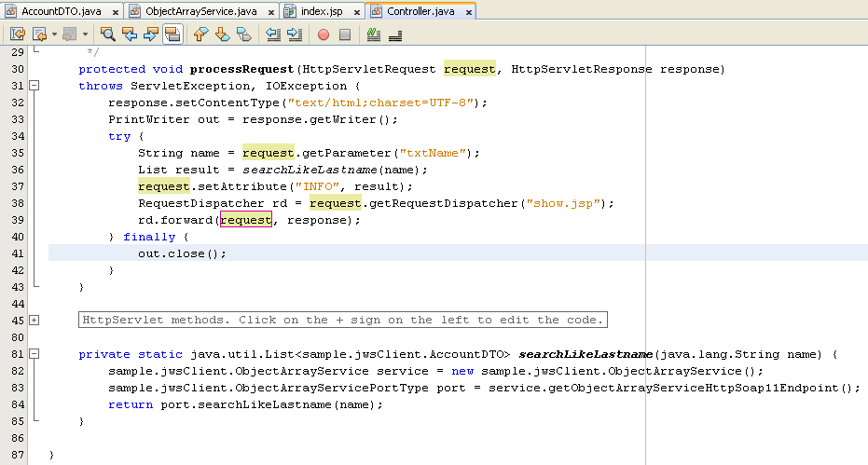
Task: Close the Controller.java tab
Action: click(468, 12)
